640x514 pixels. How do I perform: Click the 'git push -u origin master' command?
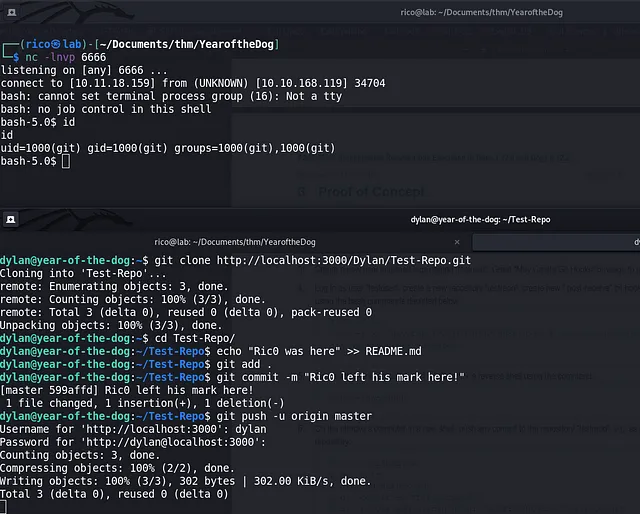288,416
